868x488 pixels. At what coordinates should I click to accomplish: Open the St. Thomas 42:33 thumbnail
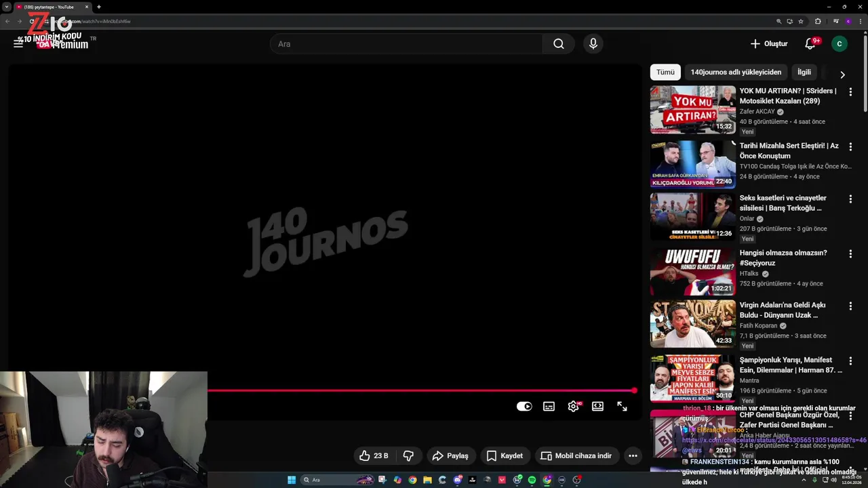692,323
